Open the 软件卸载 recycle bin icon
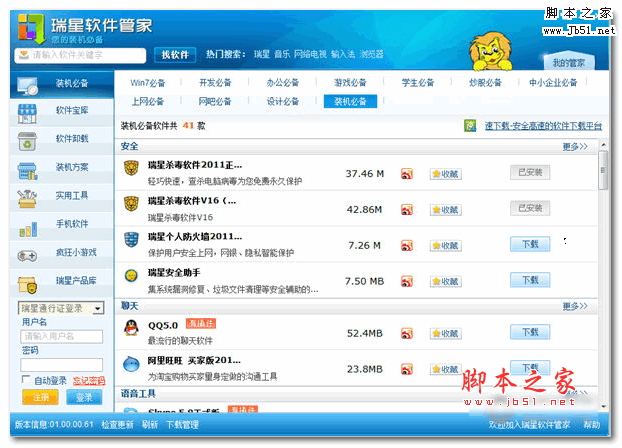The width and height of the screenshot is (622, 448). tap(27, 142)
